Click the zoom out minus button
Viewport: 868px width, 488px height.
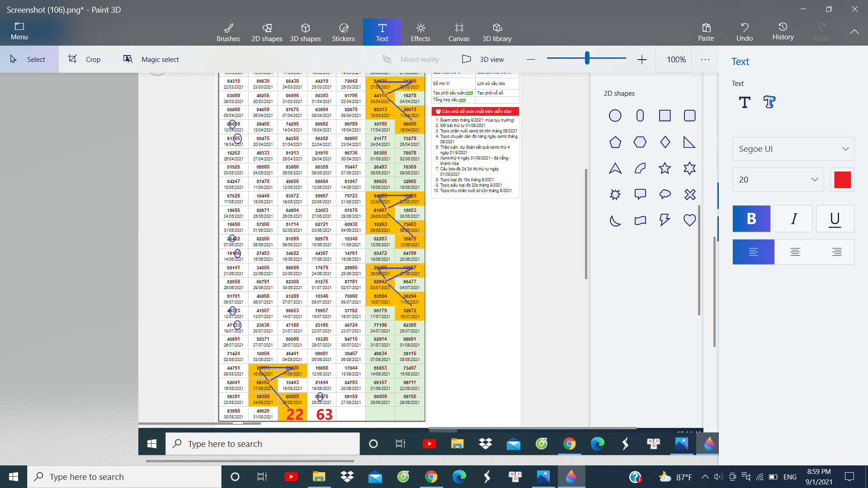(531, 59)
